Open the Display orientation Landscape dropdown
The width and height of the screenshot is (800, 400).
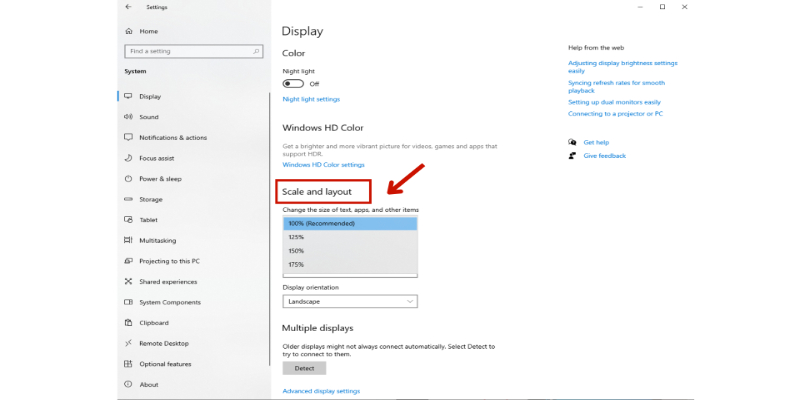pyautogui.click(x=350, y=302)
